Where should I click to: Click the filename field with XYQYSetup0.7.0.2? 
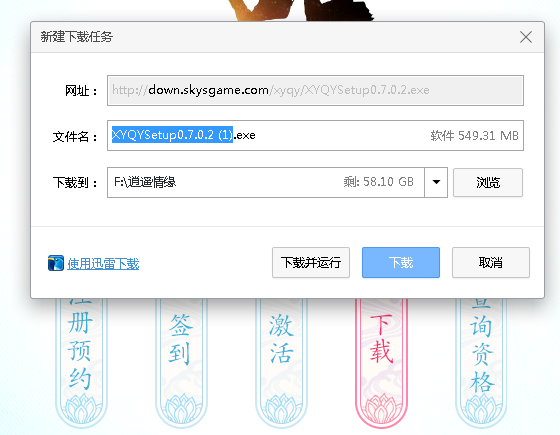(315, 135)
